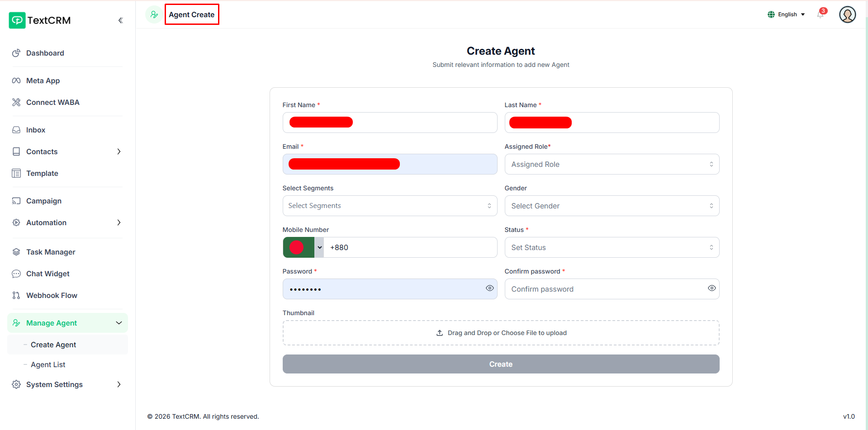This screenshot has height=430, width=868.
Task: Open the Assigned Role dropdown
Action: click(612, 164)
